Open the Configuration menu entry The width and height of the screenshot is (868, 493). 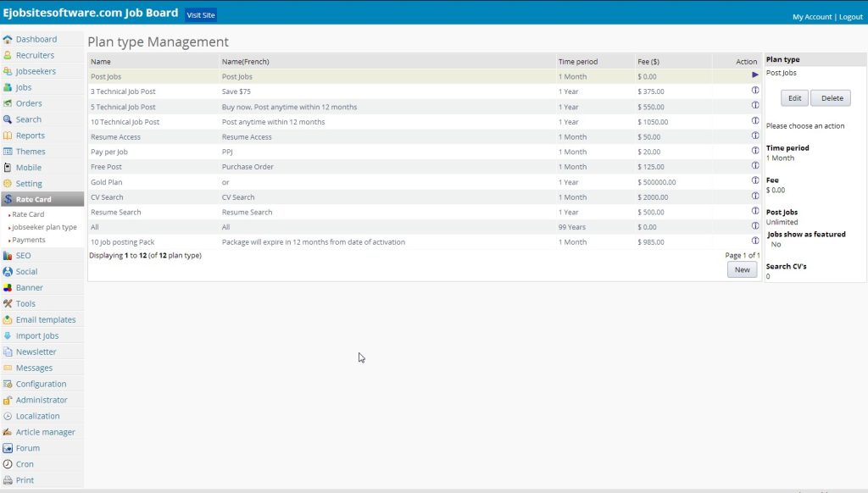click(x=41, y=384)
